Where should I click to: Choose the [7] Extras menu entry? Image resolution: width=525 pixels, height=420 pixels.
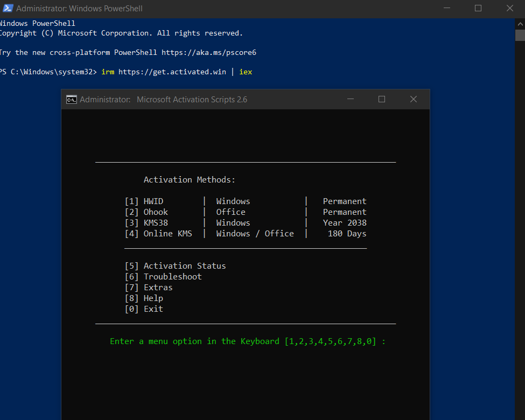(x=149, y=288)
